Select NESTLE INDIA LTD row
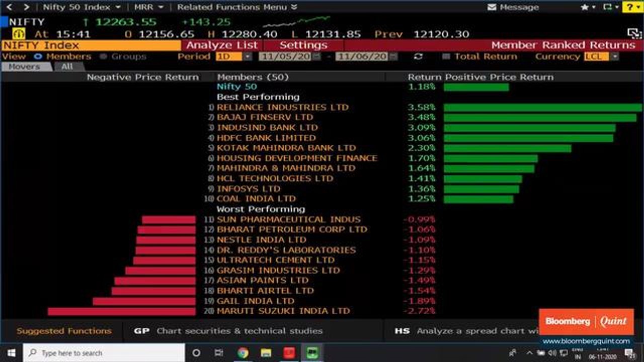Screen dimensions: 644x362 tap(261, 240)
